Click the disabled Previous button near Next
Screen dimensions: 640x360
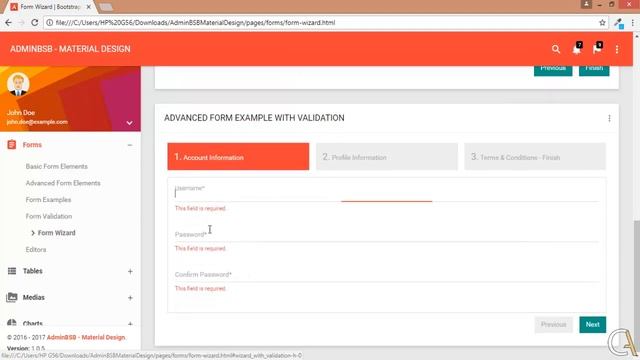tap(553, 324)
